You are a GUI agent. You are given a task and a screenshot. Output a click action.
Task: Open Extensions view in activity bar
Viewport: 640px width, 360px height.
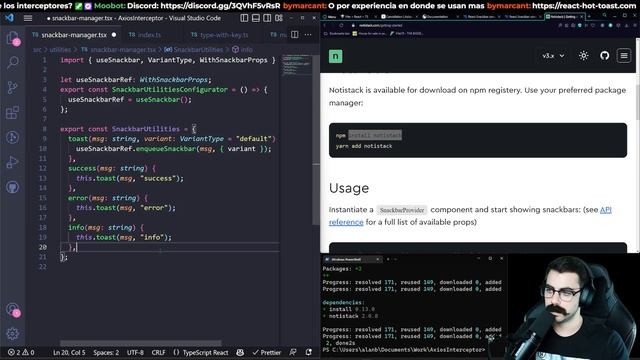tap(13, 112)
